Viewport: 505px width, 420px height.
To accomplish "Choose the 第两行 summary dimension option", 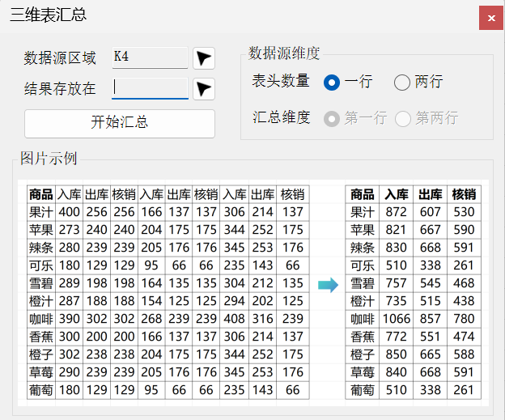I will pos(402,119).
